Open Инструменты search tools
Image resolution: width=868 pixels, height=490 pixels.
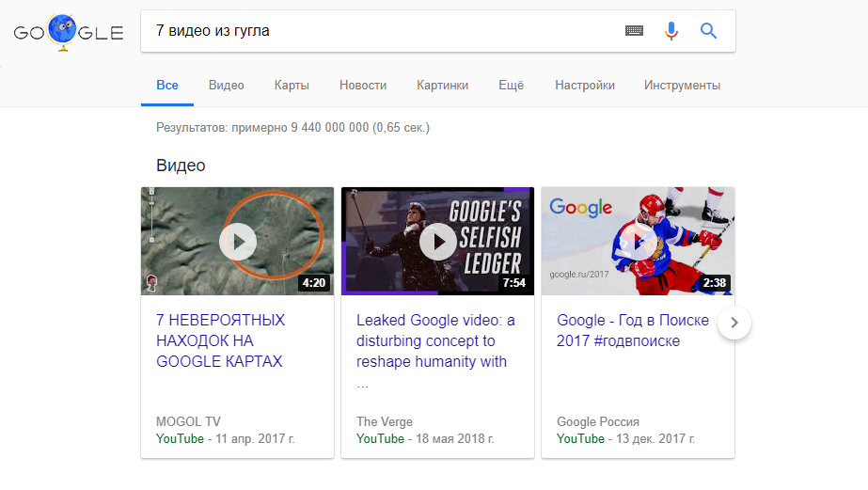[682, 86]
